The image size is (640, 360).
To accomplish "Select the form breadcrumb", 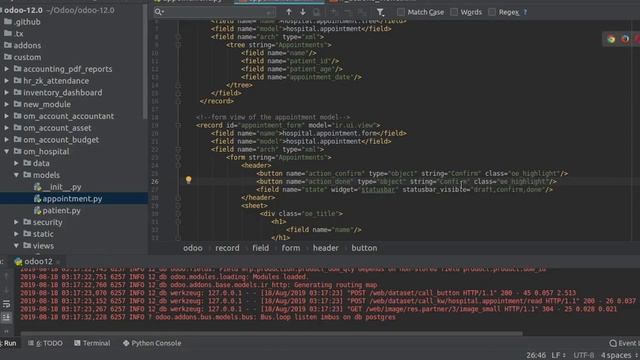I will [291, 248].
